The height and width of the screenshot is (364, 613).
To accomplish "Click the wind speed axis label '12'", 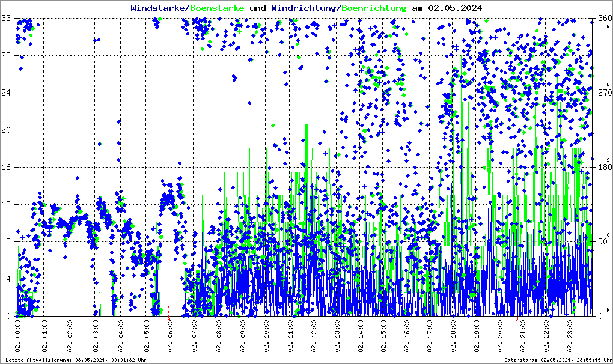I will (x=6, y=204).
